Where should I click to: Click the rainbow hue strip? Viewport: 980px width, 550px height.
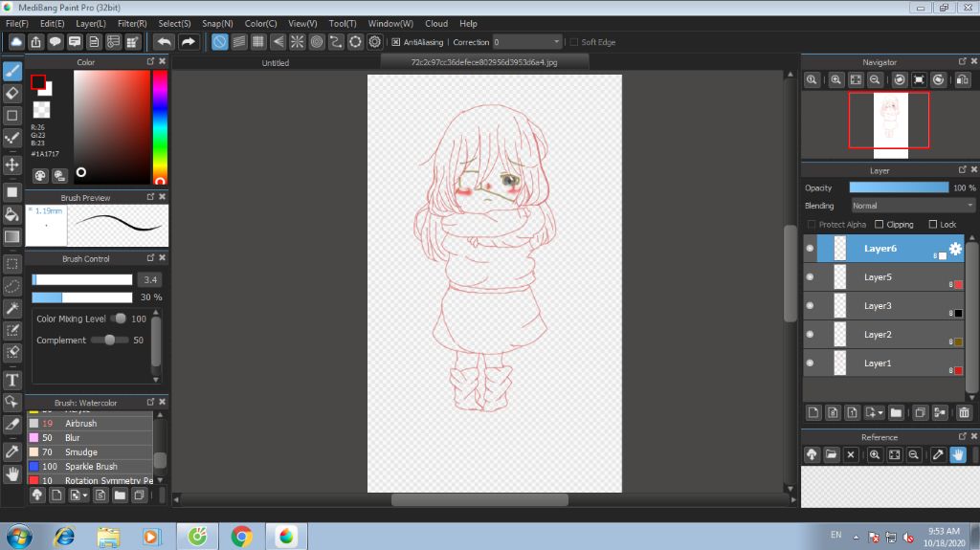click(x=160, y=127)
